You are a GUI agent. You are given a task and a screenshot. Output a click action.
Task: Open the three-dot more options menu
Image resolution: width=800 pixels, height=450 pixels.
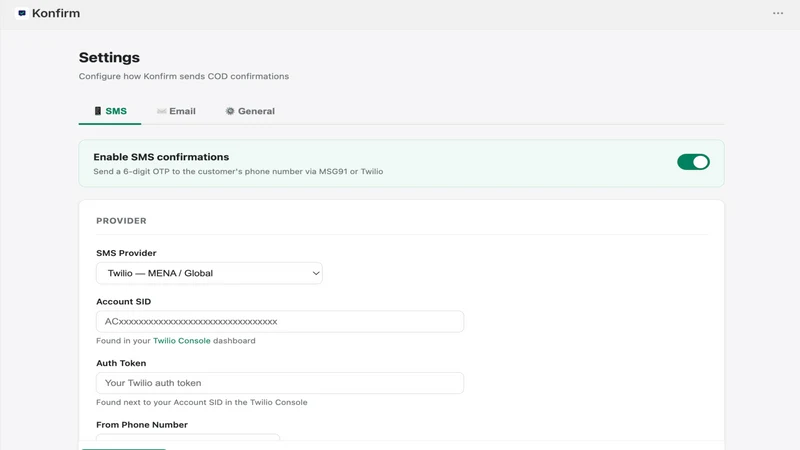[x=778, y=13]
